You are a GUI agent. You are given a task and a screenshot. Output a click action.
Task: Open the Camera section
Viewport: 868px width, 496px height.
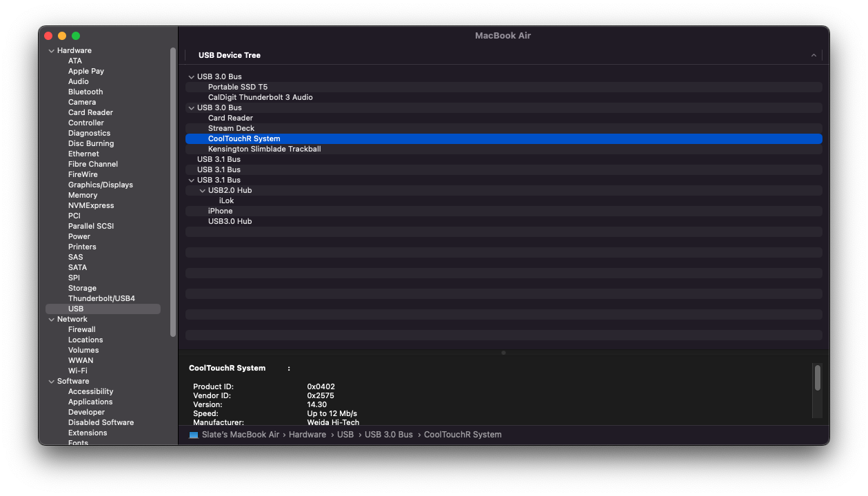[82, 102]
